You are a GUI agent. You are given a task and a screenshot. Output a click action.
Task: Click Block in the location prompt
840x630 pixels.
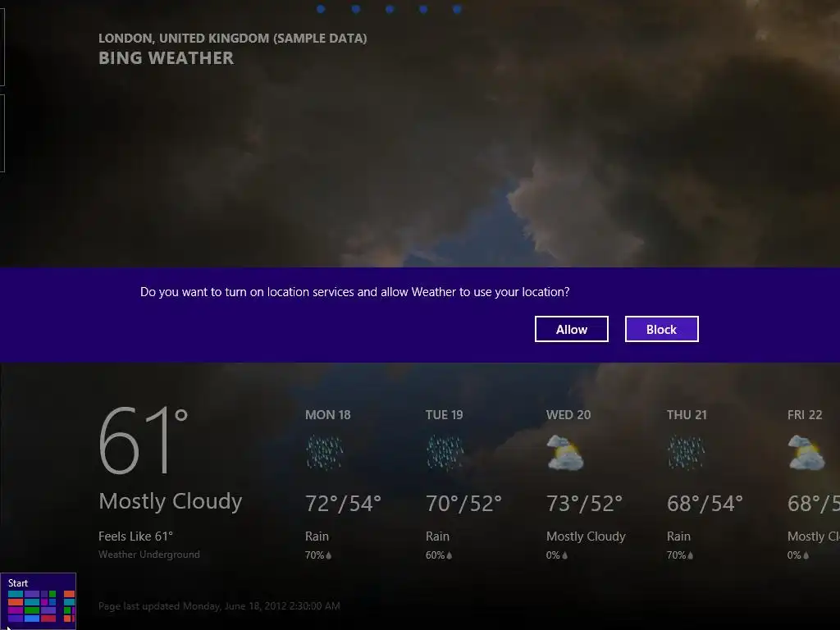(x=662, y=329)
